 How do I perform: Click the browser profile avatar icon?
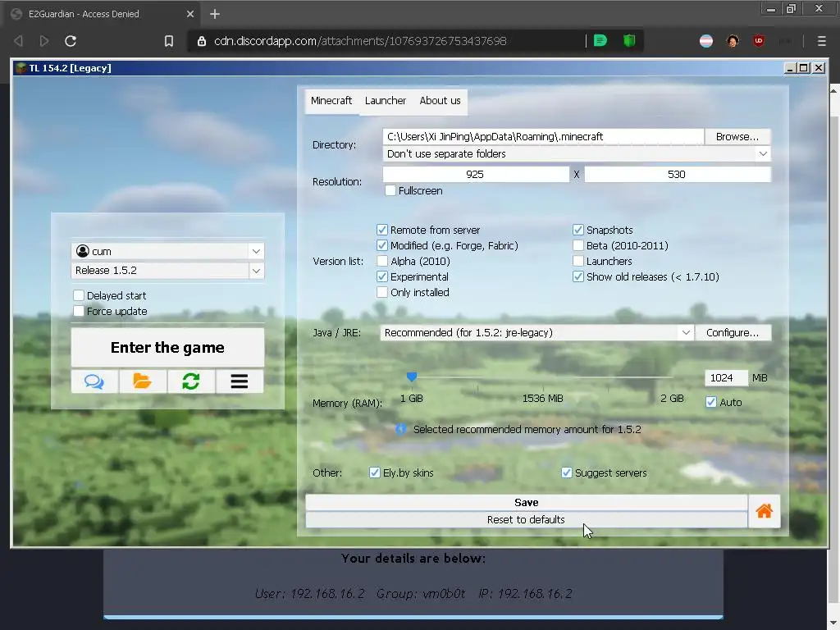[x=733, y=41]
